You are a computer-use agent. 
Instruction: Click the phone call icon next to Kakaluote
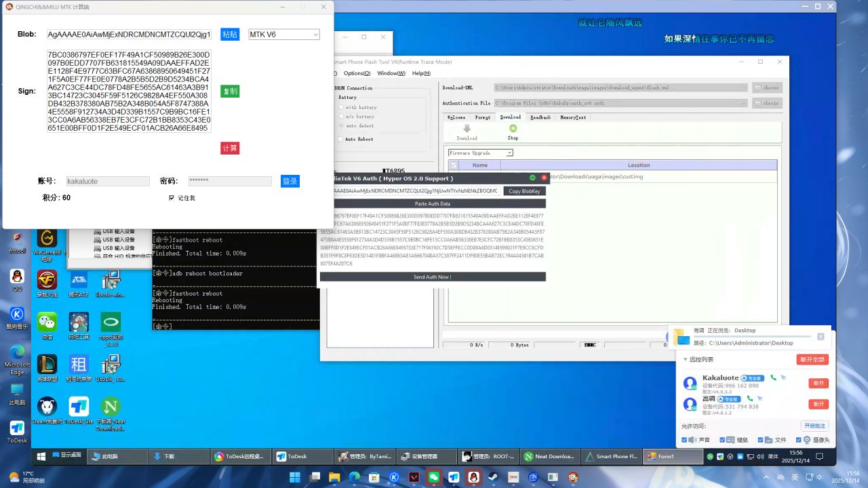click(x=773, y=378)
